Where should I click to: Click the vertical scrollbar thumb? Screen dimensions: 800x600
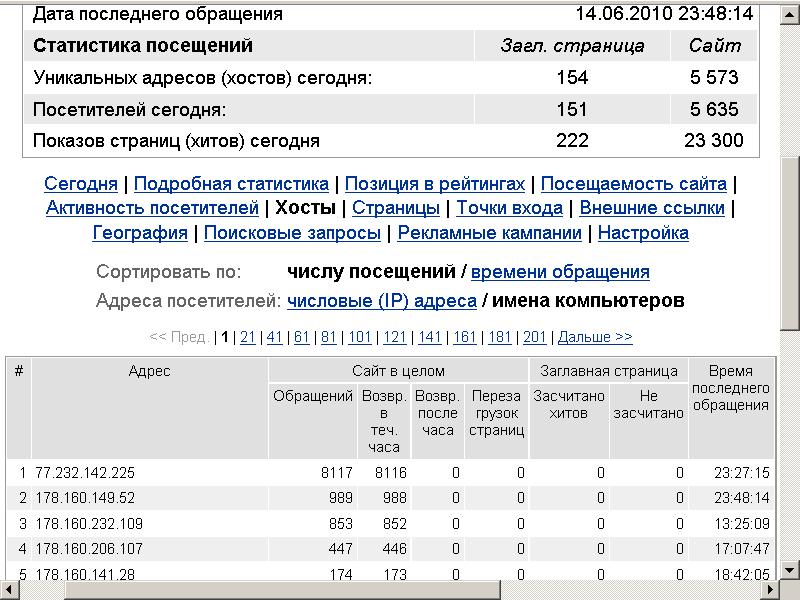(x=790, y=243)
